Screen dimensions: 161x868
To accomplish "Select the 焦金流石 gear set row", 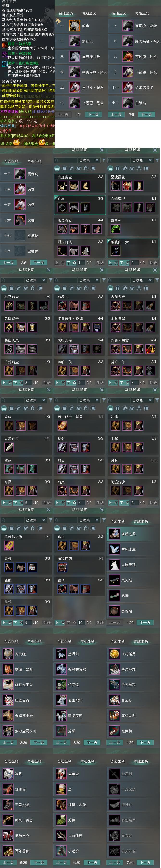I will tap(80, 226).
